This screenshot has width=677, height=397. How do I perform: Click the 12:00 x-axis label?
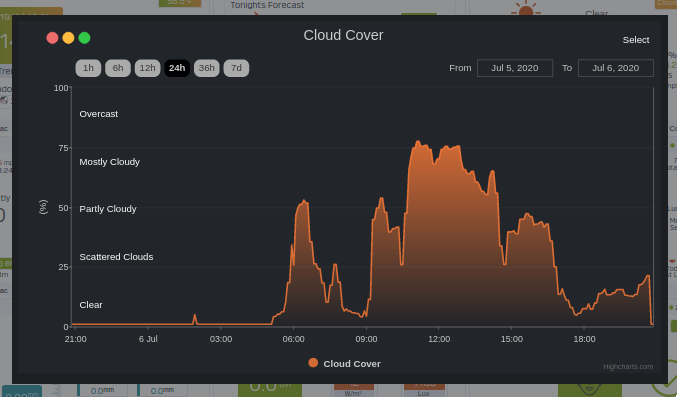coord(439,339)
